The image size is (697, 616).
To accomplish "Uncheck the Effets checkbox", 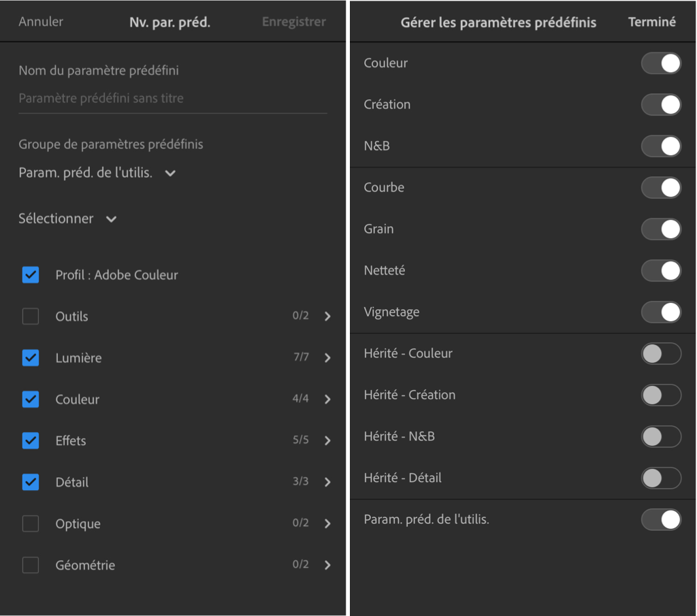I will pos(31,440).
